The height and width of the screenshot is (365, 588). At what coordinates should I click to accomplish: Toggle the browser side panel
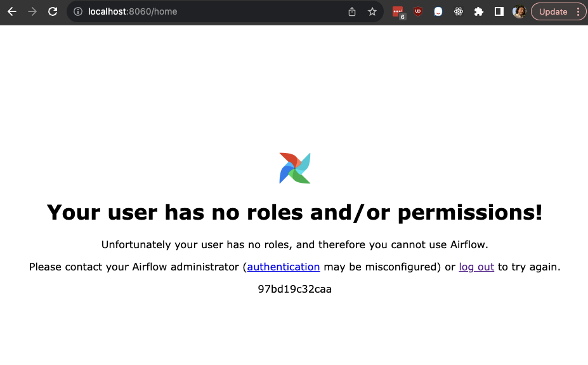(499, 11)
